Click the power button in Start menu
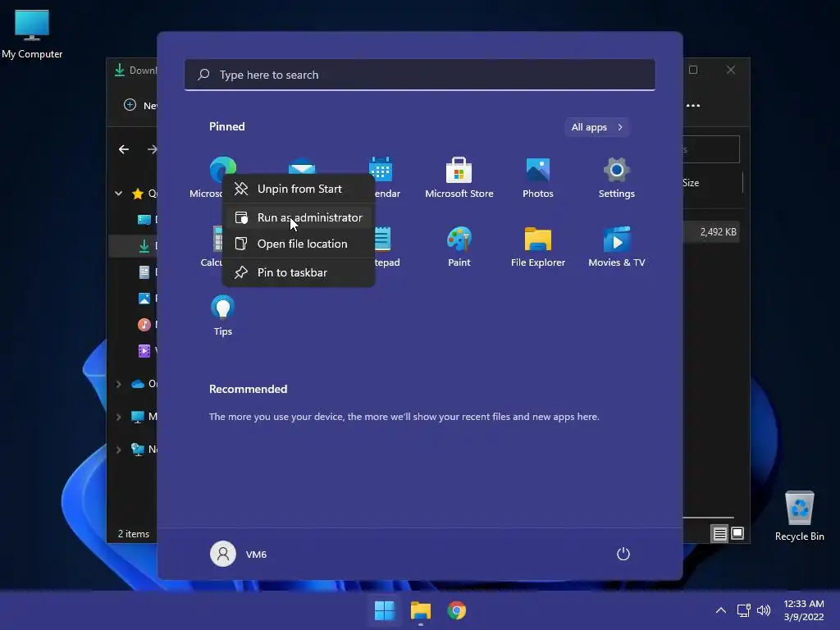Viewport: 840px width, 630px height. coord(623,554)
